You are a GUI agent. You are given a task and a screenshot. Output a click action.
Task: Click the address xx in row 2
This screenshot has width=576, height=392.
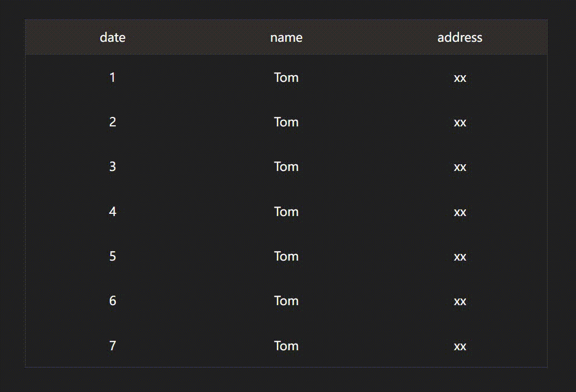tap(460, 122)
